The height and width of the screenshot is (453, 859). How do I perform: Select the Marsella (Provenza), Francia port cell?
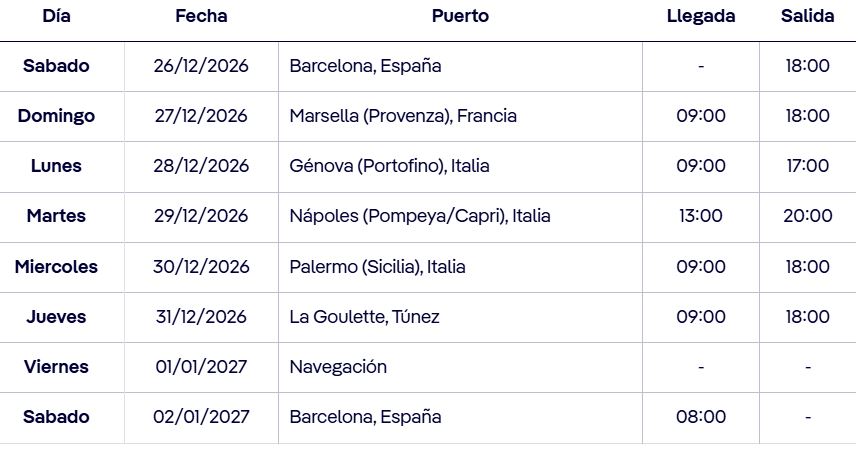point(403,116)
